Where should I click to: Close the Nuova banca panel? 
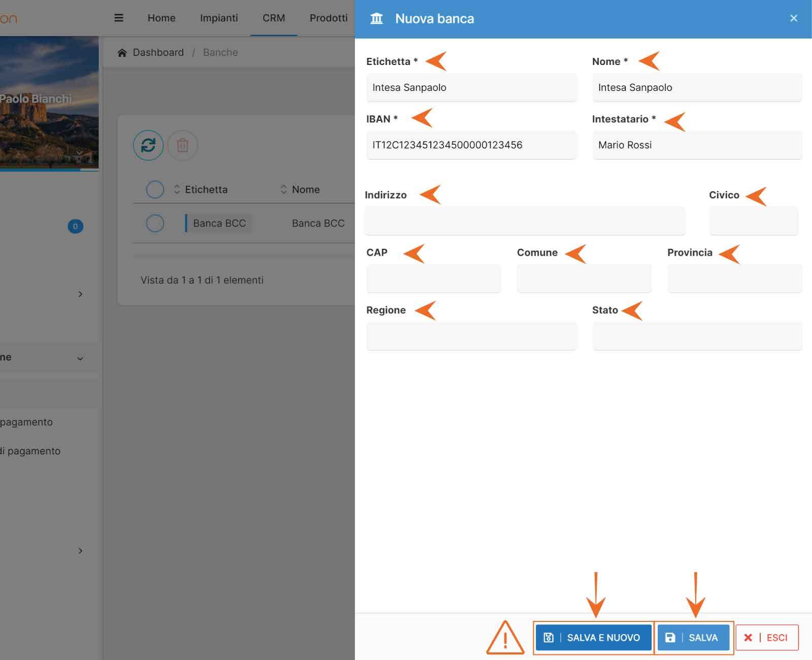(794, 18)
